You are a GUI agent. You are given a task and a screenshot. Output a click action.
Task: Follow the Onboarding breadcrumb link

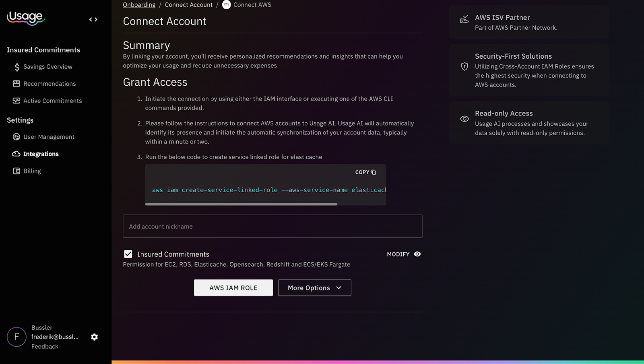click(x=139, y=5)
